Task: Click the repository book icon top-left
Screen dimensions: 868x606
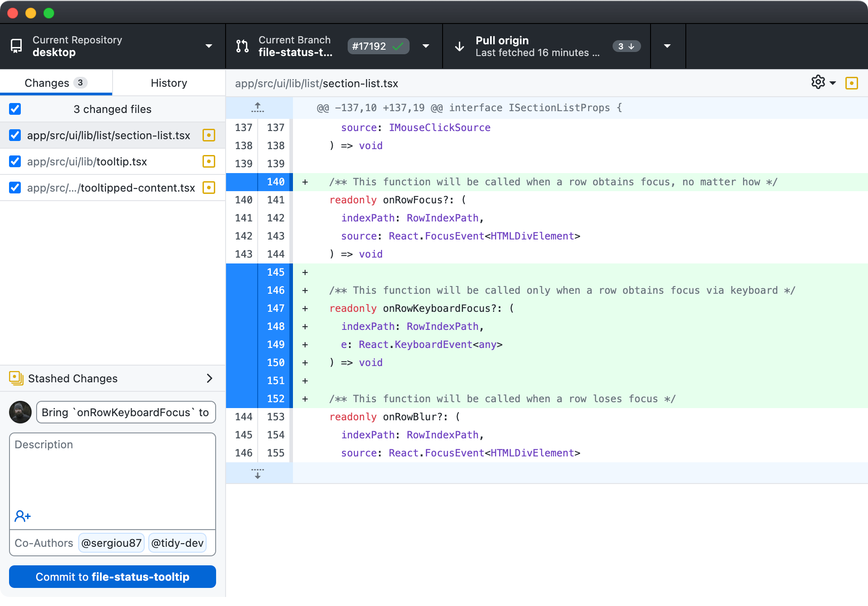Action: 16,46
